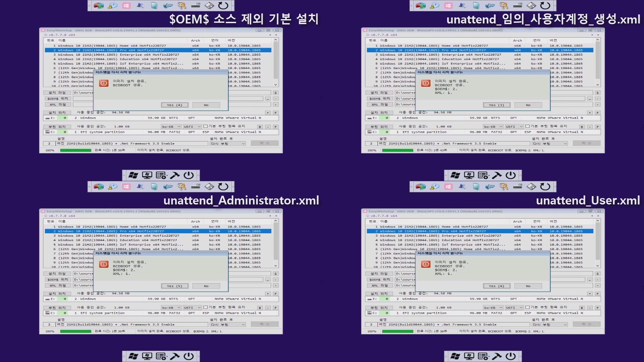Image resolution: width=644 pixels, height=362 pixels.
Task: Click No in the 임의_사용자계정 restart dialog
Action: pos(528,105)
